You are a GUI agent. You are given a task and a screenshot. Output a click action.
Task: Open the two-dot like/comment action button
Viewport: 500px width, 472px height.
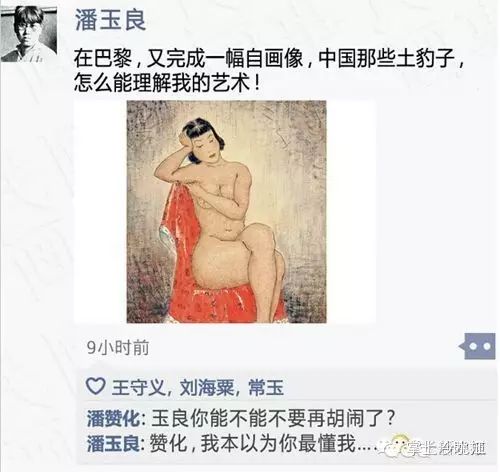tap(478, 346)
